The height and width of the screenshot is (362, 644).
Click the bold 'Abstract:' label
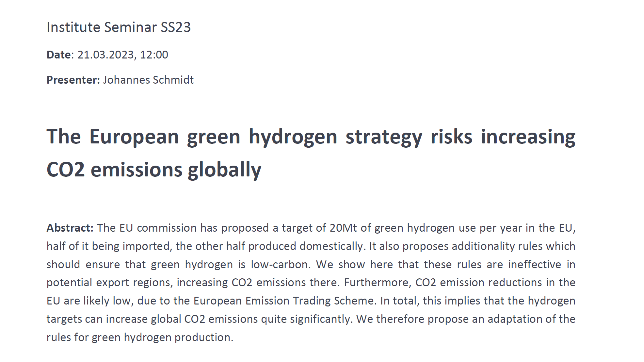[x=70, y=228]
